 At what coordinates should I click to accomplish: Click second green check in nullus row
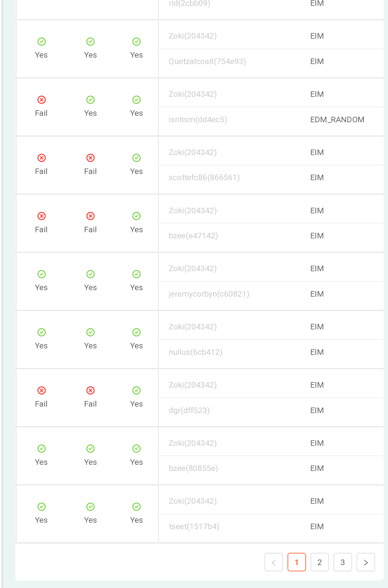(x=90, y=332)
